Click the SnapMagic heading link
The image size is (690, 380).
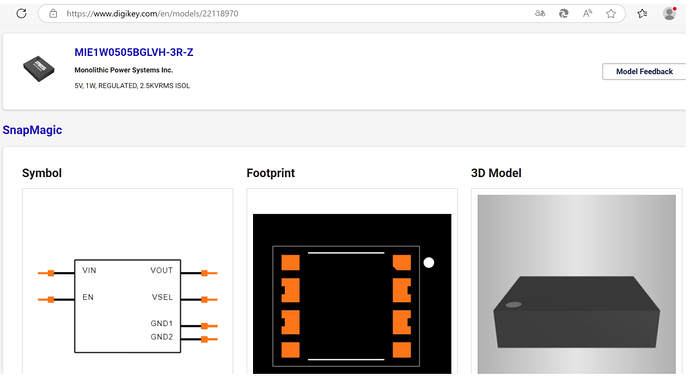tap(32, 130)
